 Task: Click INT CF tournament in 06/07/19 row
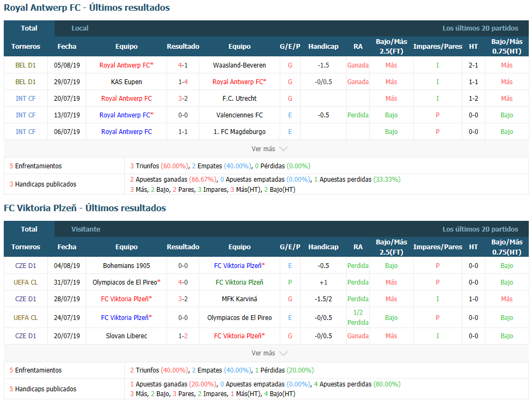pyautogui.click(x=25, y=132)
